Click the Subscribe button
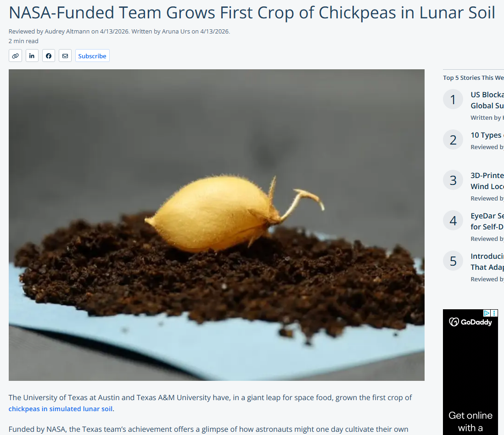Viewport: 504px width, 435px height. 92,56
